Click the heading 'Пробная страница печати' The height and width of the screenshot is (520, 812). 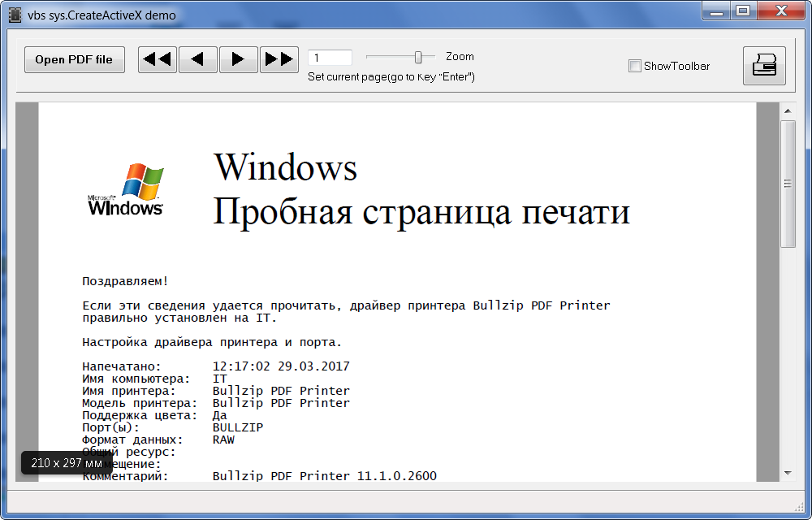(x=421, y=211)
